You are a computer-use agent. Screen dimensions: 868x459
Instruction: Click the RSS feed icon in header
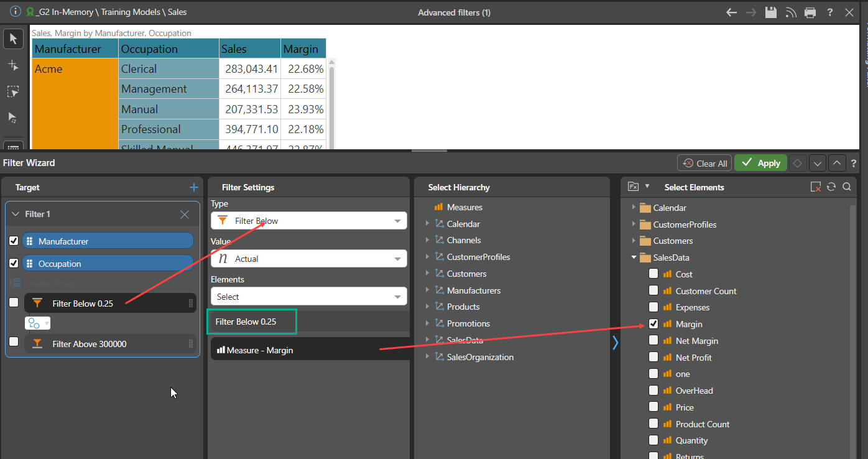coord(791,12)
